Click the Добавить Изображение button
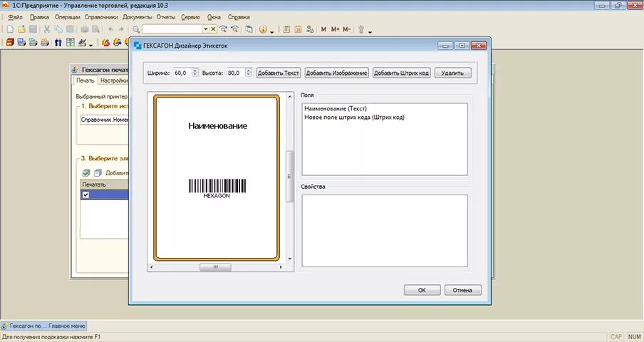 336,73
